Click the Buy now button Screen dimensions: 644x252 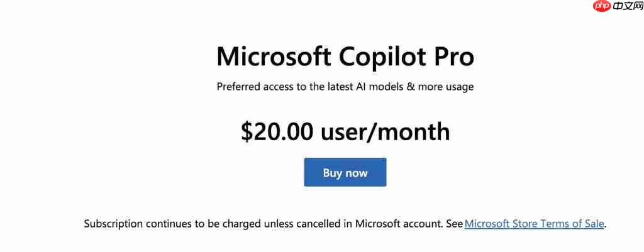[x=345, y=173]
